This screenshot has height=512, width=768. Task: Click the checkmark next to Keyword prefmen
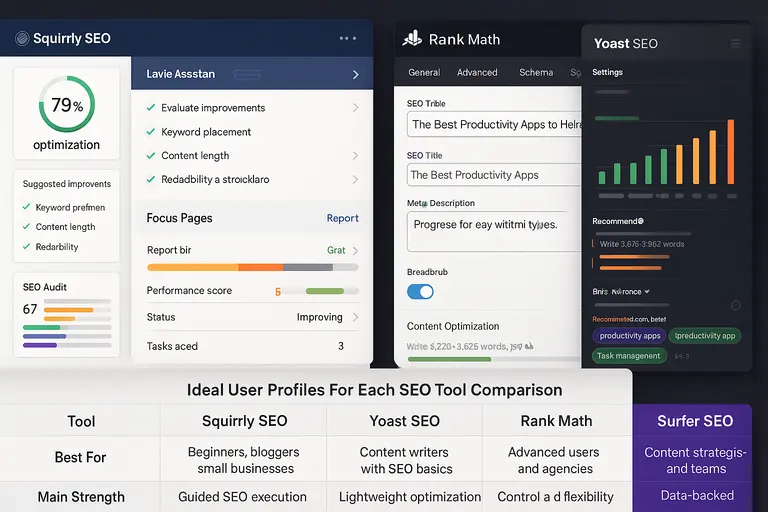[x=26, y=207]
